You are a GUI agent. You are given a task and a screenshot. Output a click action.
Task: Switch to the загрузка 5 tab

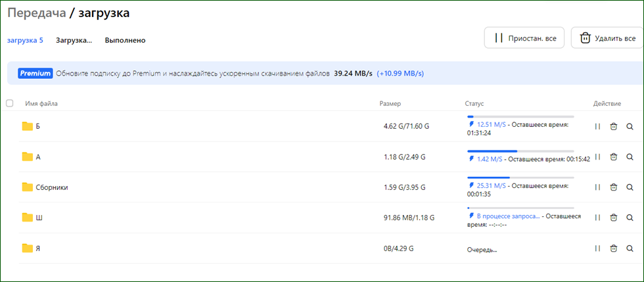pos(25,40)
